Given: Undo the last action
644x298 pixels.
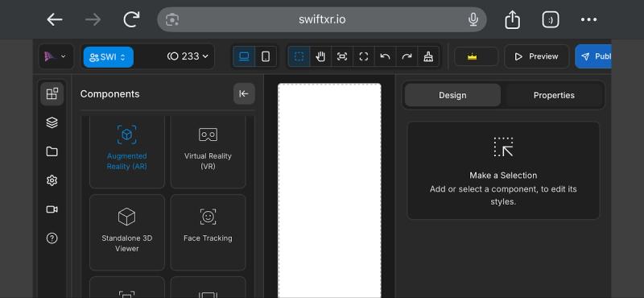Looking at the screenshot, I should [386, 56].
